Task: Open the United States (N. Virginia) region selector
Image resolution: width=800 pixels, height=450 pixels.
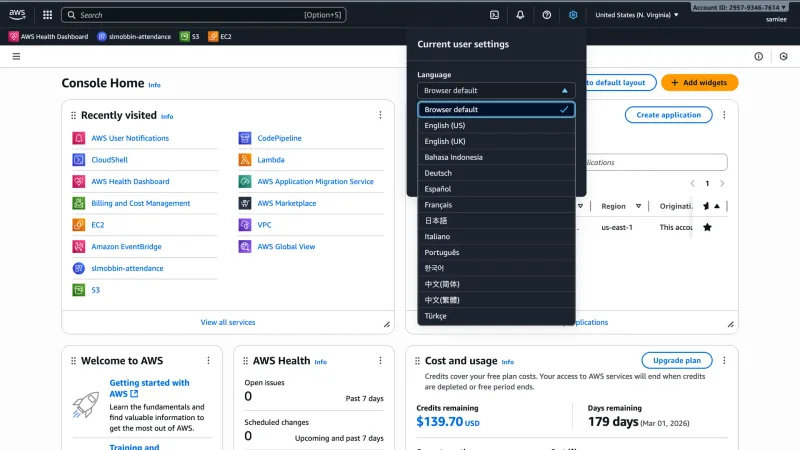Action: (x=637, y=15)
